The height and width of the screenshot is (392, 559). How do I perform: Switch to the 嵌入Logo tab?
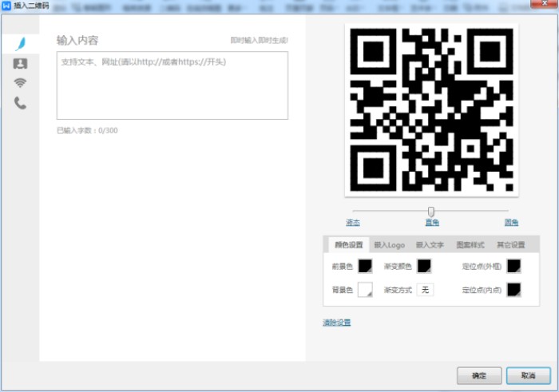point(390,245)
